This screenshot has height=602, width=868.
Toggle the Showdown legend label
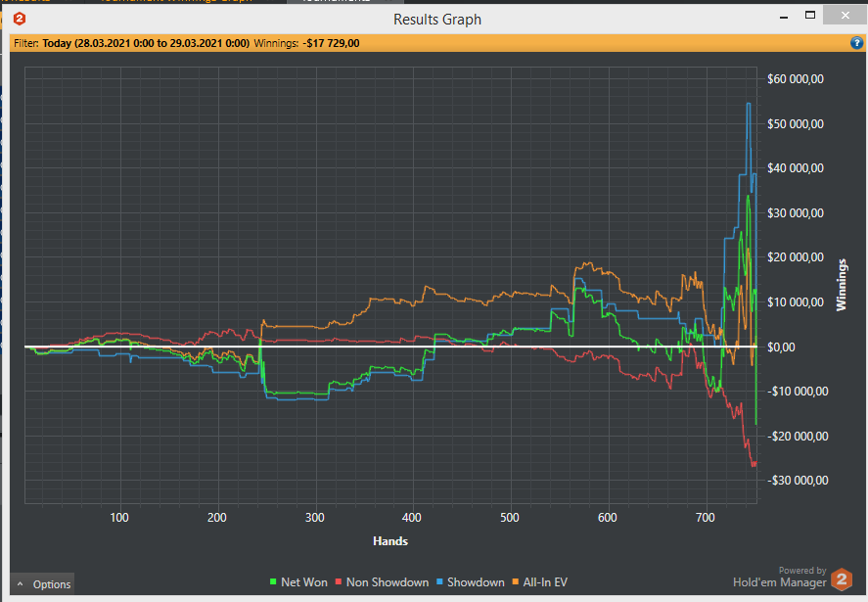[x=476, y=582]
